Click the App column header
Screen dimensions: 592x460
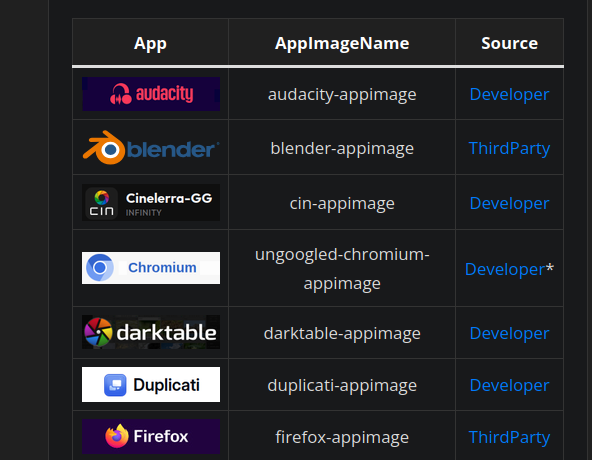tap(150, 43)
